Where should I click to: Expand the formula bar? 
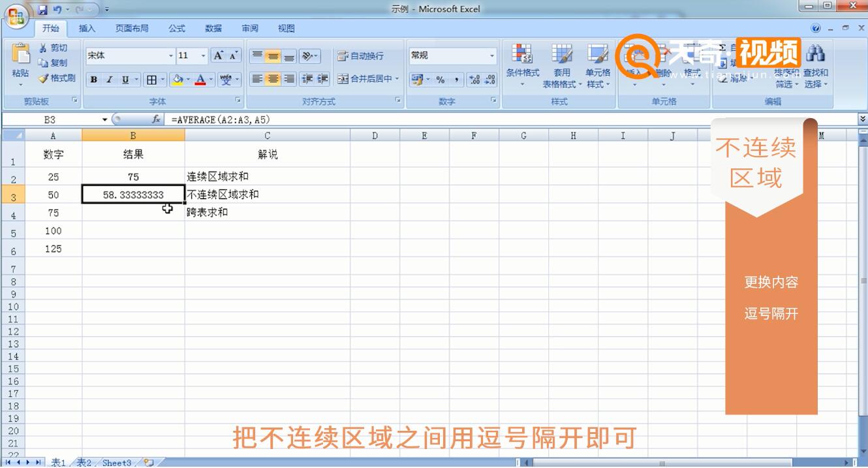(x=863, y=119)
